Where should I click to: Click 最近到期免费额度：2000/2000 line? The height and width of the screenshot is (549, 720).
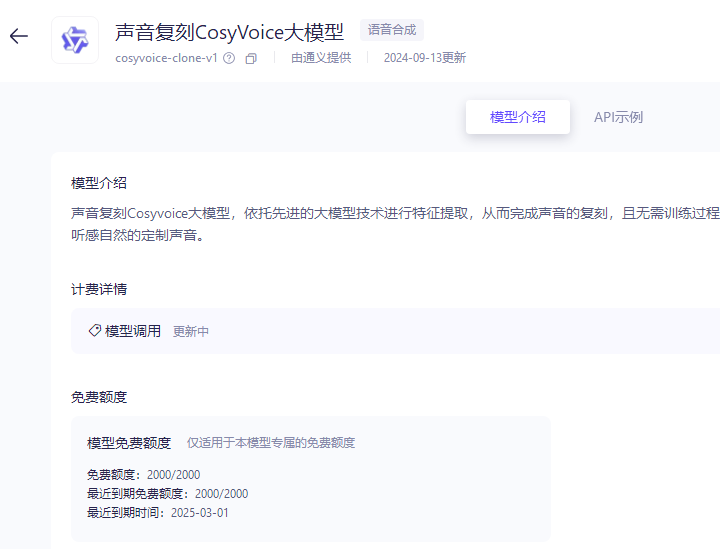click(x=168, y=494)
